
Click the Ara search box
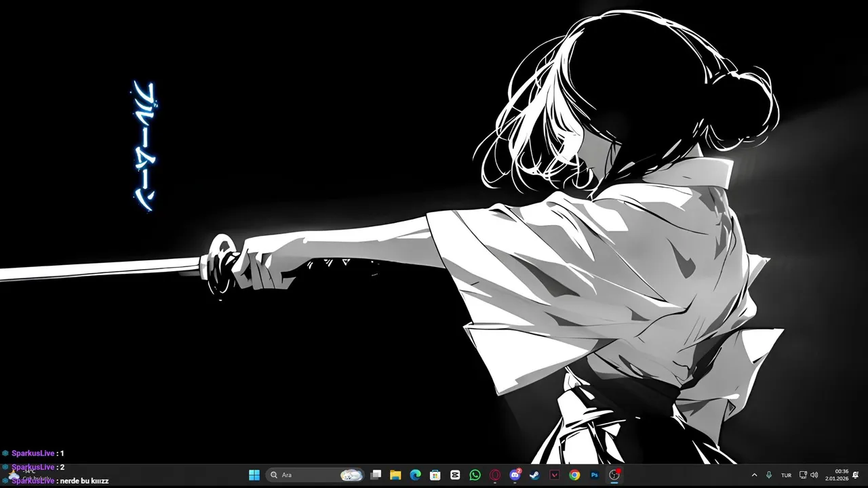[x=315, y=475]
